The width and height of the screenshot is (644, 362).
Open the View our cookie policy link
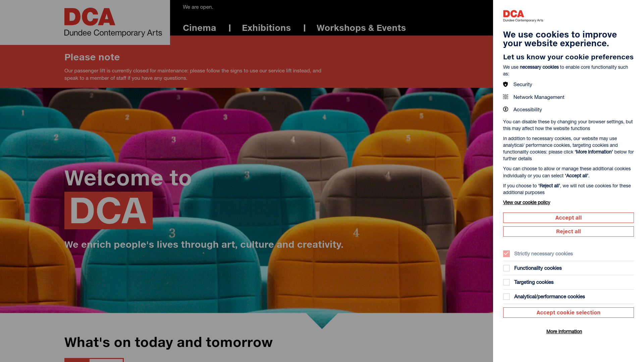tap(527, 202)
